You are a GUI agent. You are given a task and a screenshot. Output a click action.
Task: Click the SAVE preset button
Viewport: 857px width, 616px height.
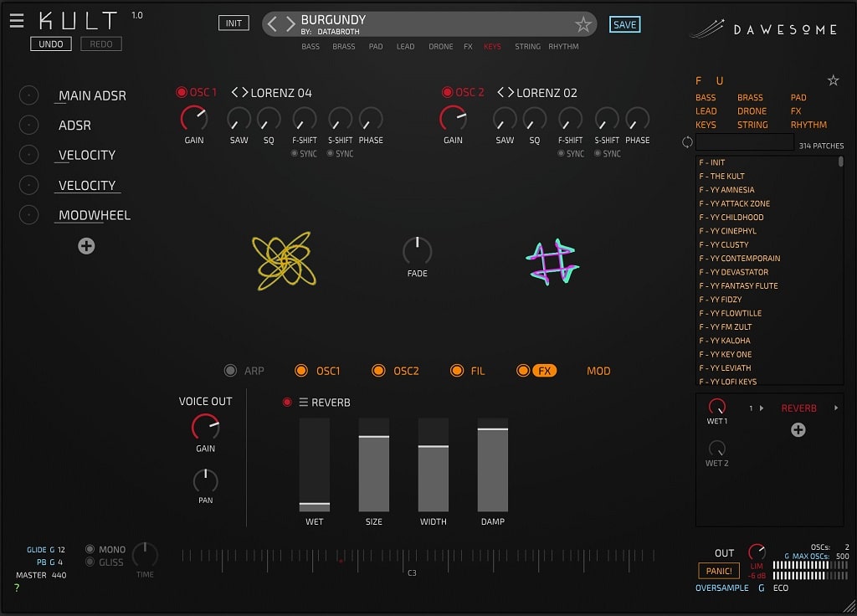[624, 24]
